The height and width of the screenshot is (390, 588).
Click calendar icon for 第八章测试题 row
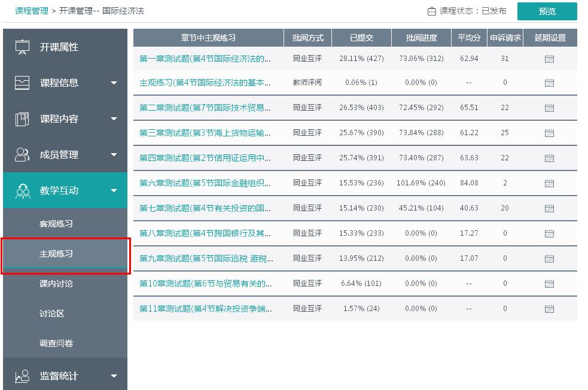[x=549, y=234]
